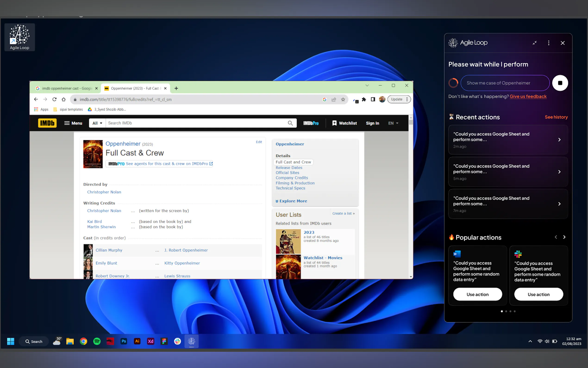
Task: Select the second Popular actions page dot
Action: click(x=506, y=311)
